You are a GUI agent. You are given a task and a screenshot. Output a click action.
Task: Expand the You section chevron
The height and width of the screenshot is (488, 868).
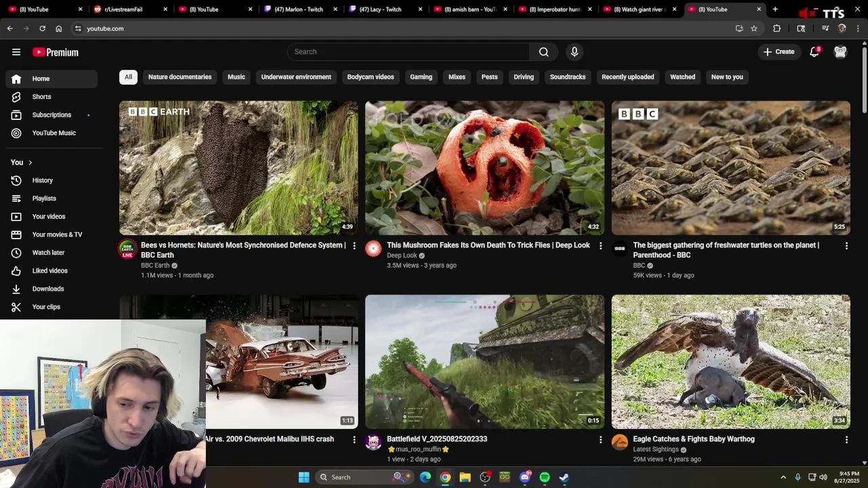(x=30, y=163)
